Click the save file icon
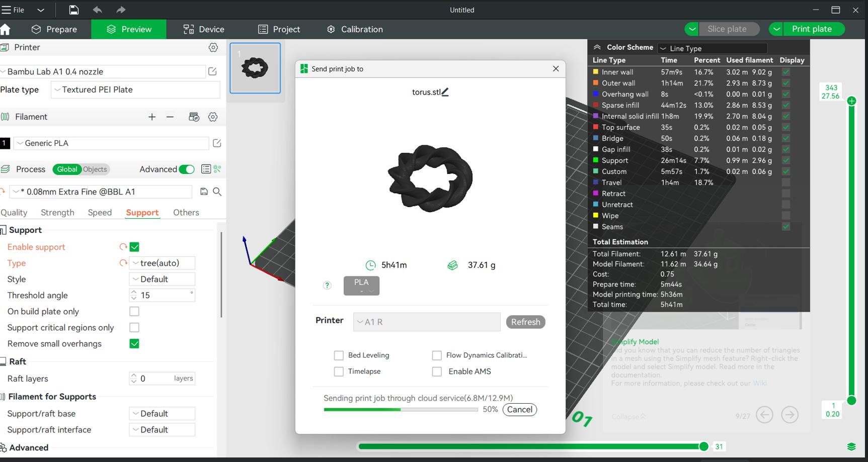 (x=73, y=10)
